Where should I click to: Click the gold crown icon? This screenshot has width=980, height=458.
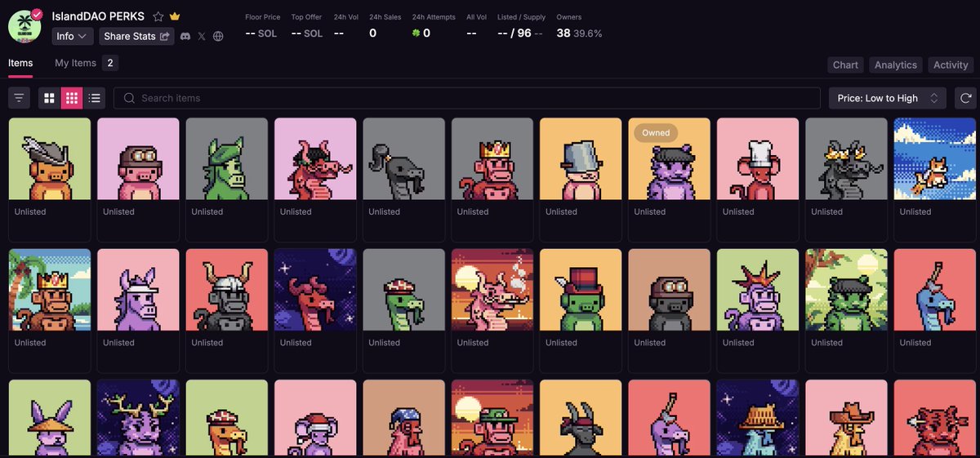175,16
